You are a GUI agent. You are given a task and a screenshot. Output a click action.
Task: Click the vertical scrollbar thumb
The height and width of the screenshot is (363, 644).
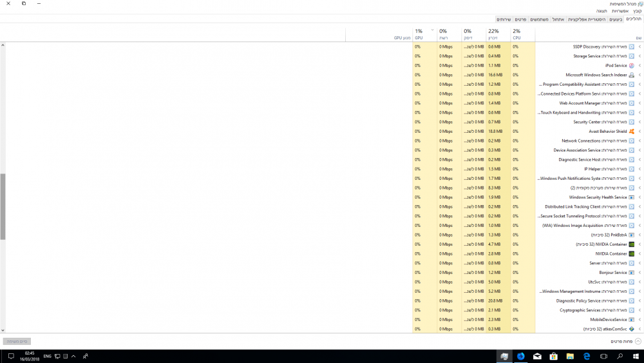[3, 206]
